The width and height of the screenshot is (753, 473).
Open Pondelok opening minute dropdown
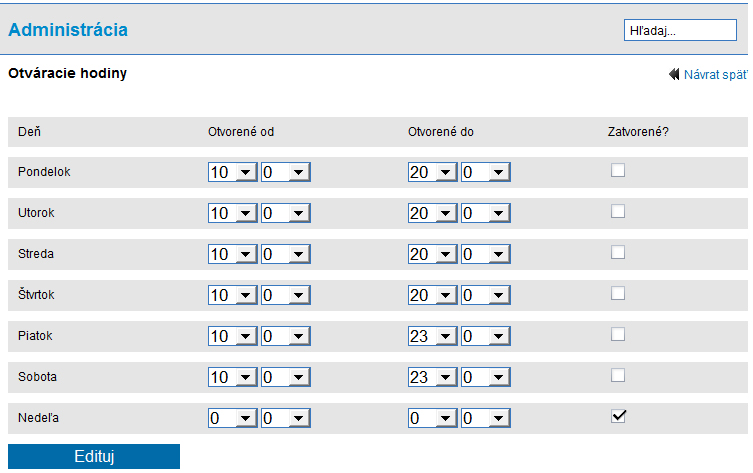pyautogui.click(x=286, y=172)
